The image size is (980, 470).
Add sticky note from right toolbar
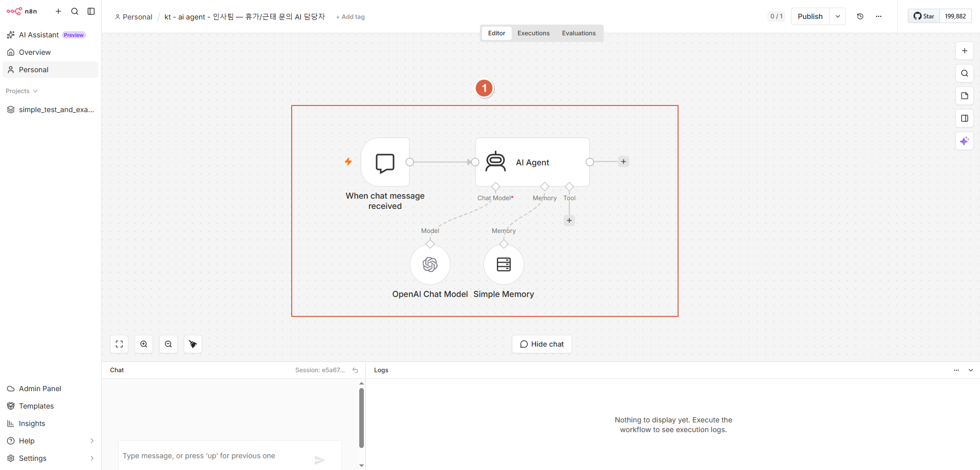(965, 96)
